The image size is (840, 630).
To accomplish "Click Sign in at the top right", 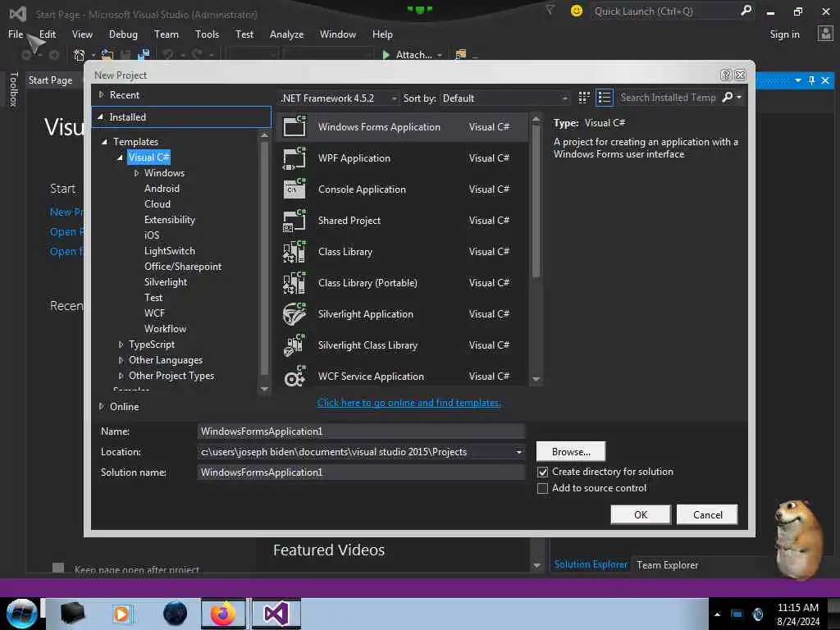I will pyautogui.click(x=784, y=34).
